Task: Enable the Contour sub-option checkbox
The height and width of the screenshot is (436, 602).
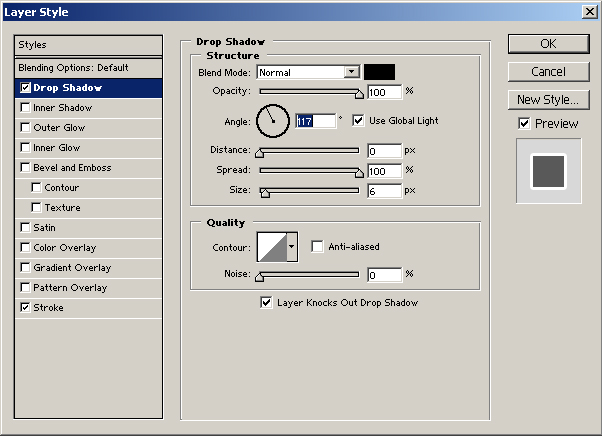Action: 36,188
